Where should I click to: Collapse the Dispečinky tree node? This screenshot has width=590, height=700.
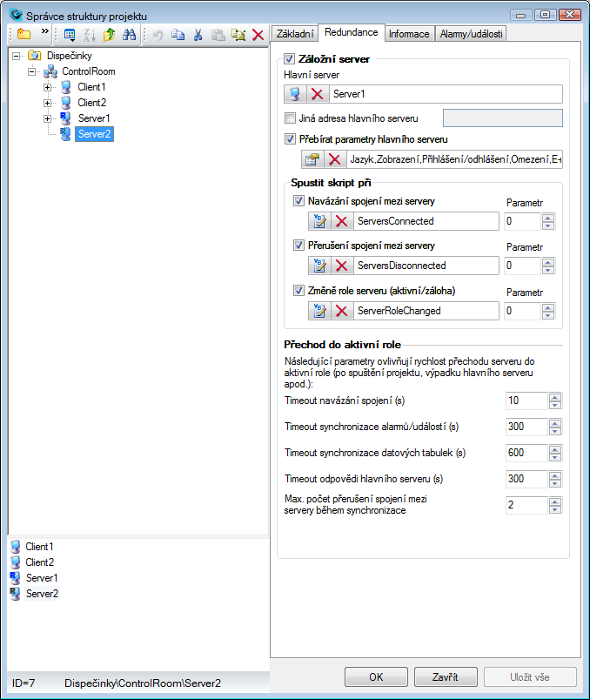click(x=16, y=56)
